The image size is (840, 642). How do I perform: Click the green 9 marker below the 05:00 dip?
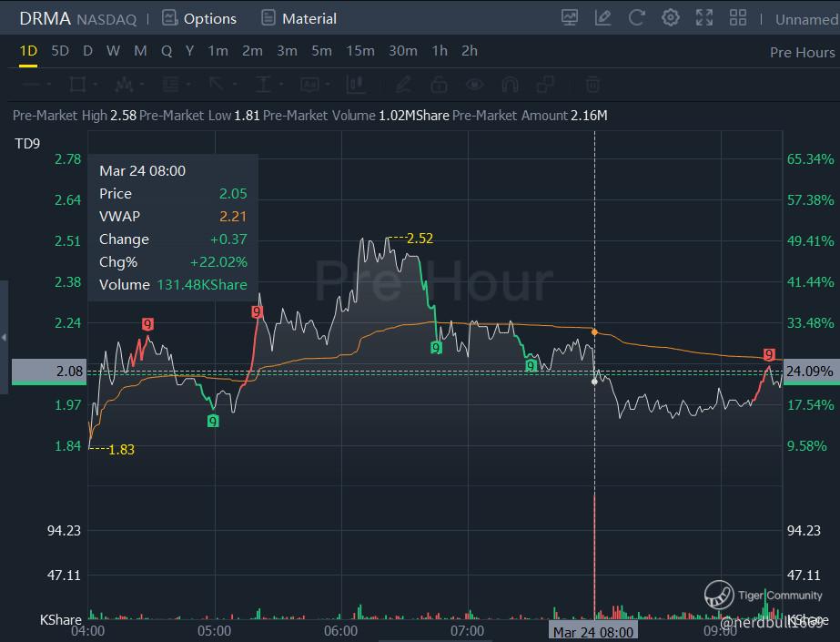pos(213,421)
